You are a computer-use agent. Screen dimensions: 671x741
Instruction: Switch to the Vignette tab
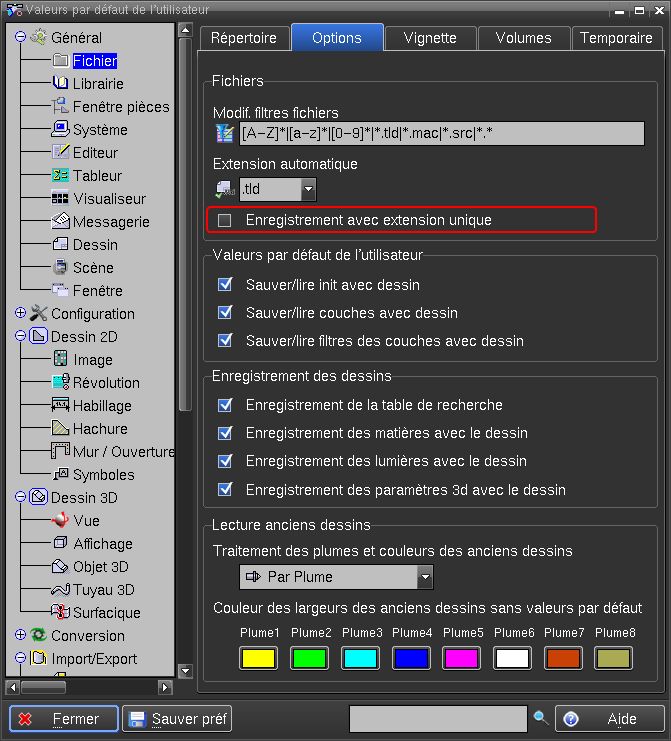(x=430, y=38)
